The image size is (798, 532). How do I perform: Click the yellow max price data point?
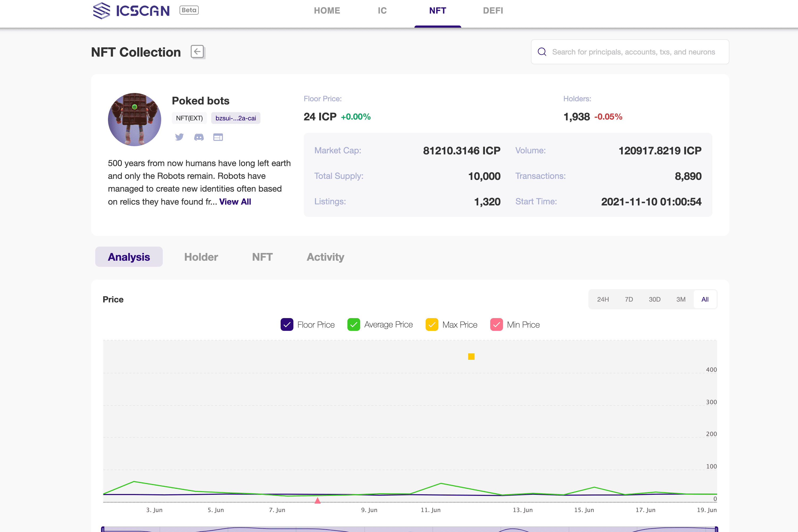[x=471, y=356]
